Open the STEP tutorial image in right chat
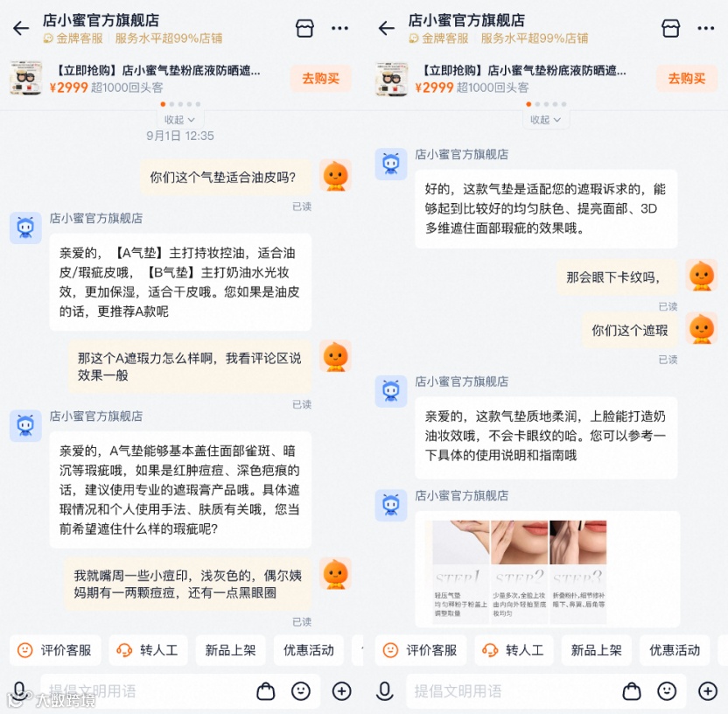The width and height of the screenshot is (728, 714). [520, 571]
